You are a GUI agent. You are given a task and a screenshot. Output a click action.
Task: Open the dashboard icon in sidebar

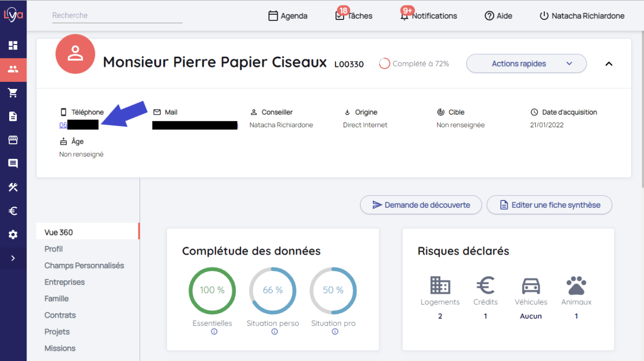tap(13, 46)
